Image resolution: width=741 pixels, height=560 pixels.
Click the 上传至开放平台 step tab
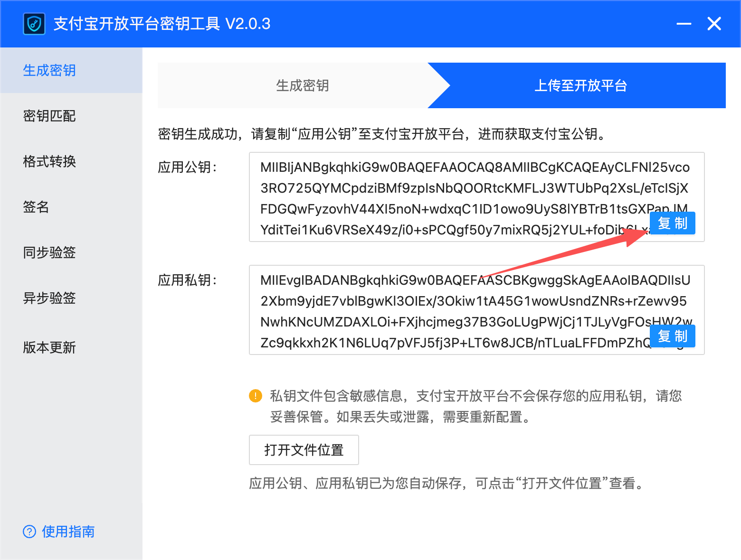click(x=580, y=85)
